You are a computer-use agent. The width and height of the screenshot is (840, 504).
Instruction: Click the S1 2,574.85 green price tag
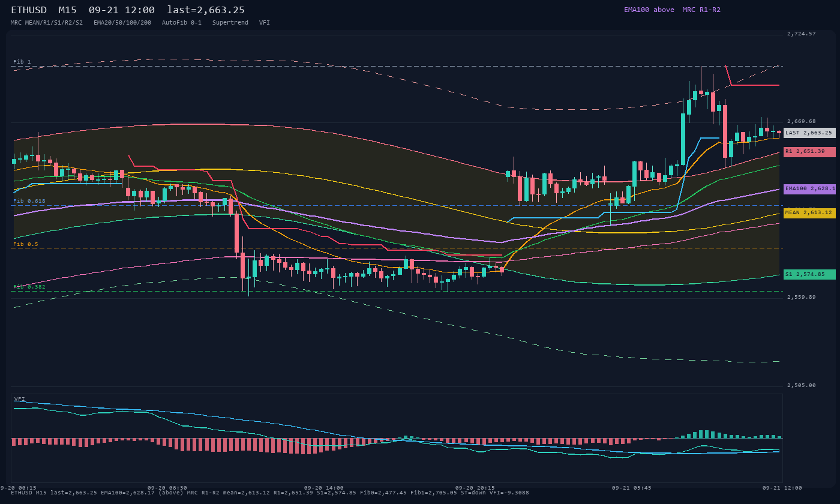[809, 275]
